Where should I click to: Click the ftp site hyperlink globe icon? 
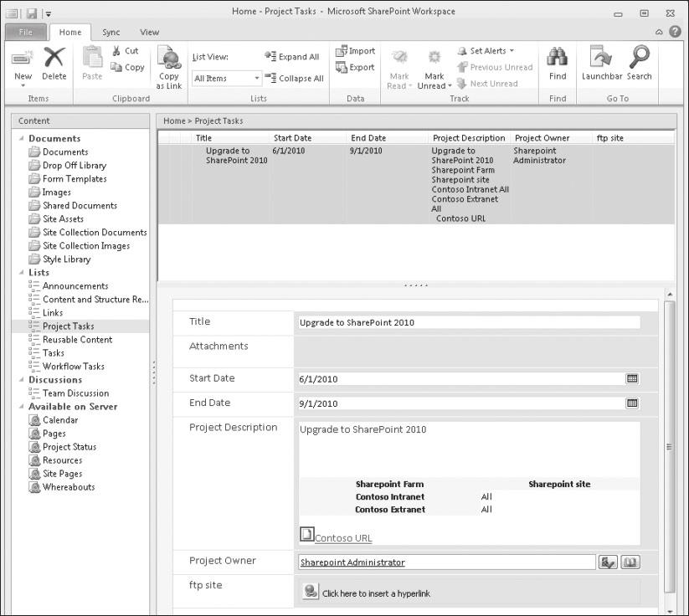click(311, 592)
